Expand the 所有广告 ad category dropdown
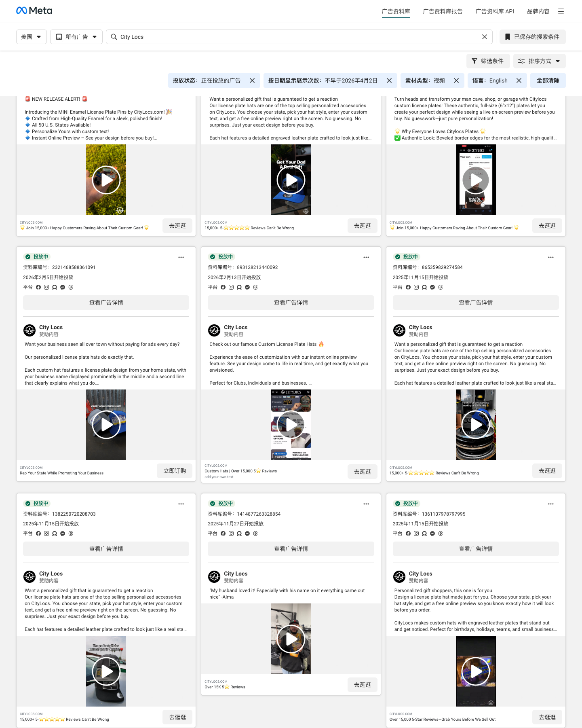Screen dimensions: 582x728 click(x=76, y=37)
